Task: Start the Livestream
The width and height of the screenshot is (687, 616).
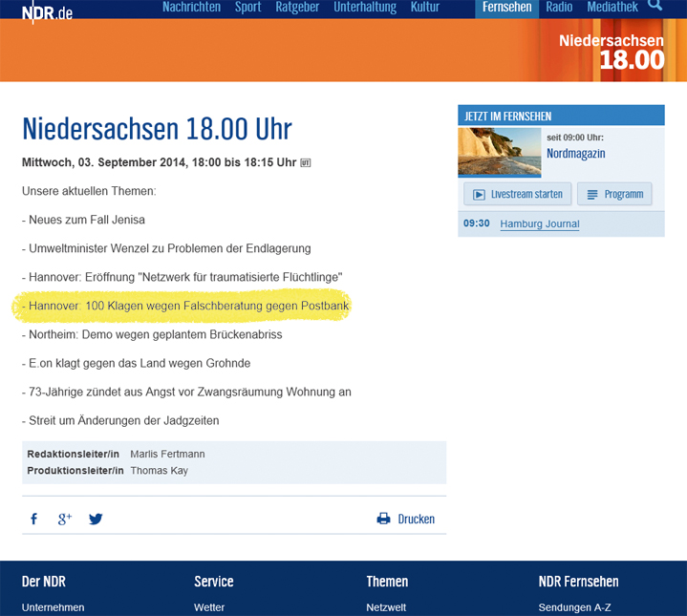Action: (x=518, y=194)
